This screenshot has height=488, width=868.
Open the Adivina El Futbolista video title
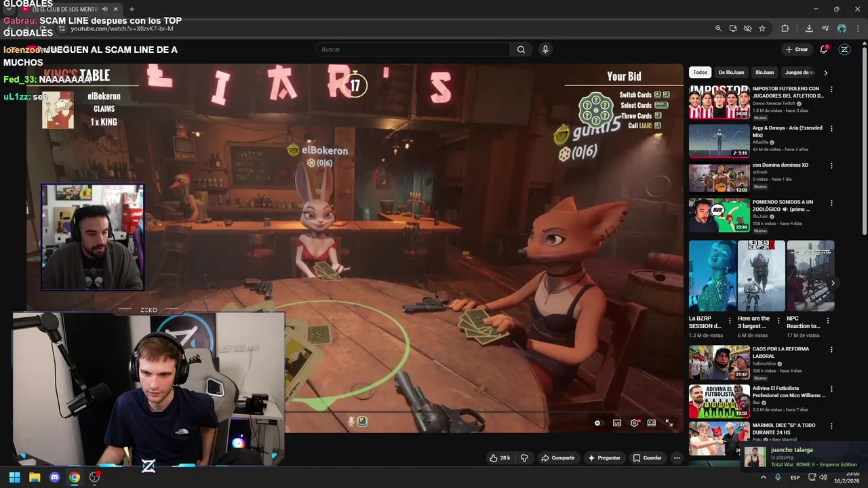(x=789, y=392)
